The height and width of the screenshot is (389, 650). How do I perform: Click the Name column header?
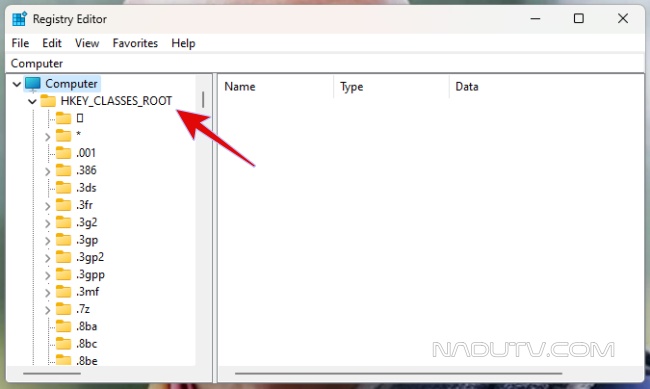[276, 87]
